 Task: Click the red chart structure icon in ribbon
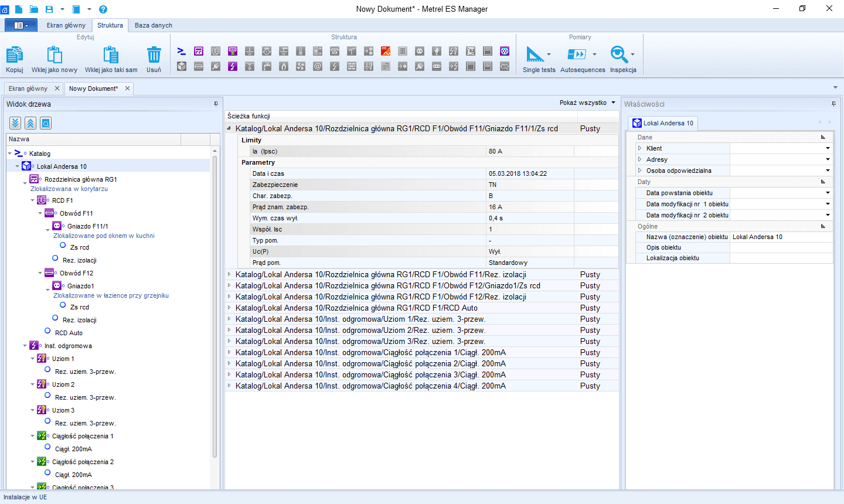pyautogui.click(x=386, y=51)
